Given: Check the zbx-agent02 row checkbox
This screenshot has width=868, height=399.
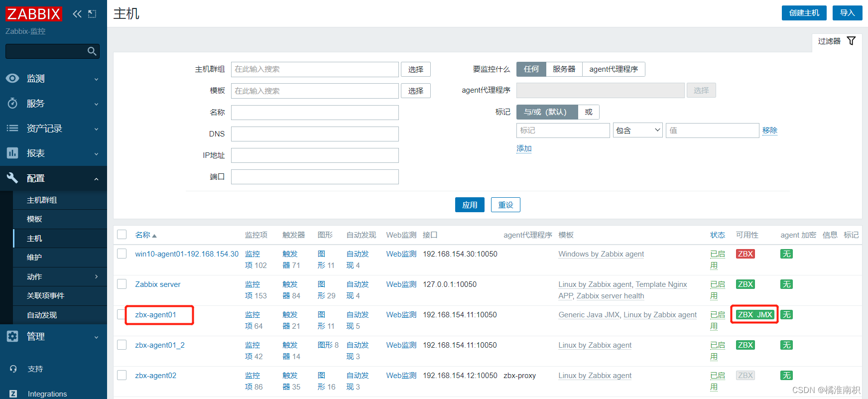Looking at the screenshot, I should pyautogui.click(x=122, y=375).
